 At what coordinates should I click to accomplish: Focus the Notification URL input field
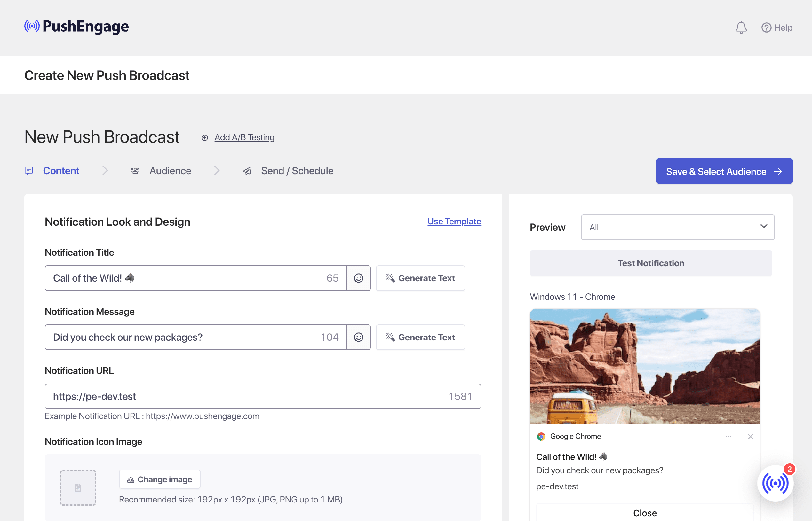pyautogui.click(x=244, y=396)
